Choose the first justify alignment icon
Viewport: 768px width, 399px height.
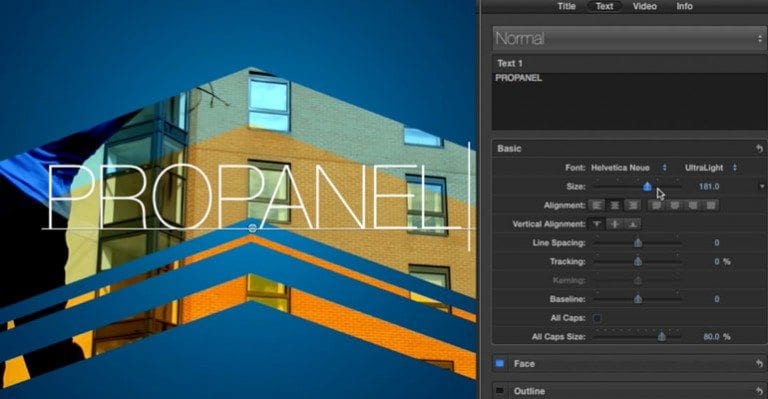point(656,205)
